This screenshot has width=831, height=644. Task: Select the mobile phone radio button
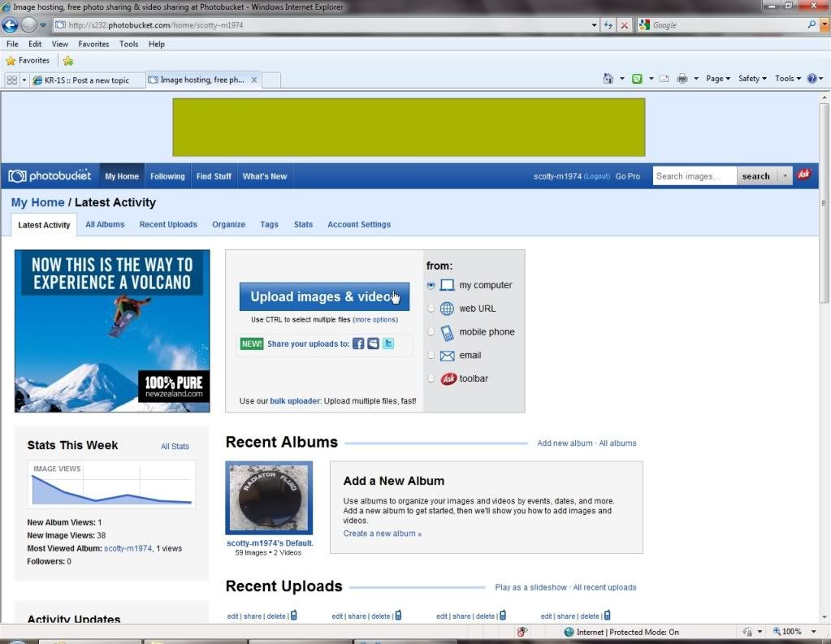[x=431, y=332]
